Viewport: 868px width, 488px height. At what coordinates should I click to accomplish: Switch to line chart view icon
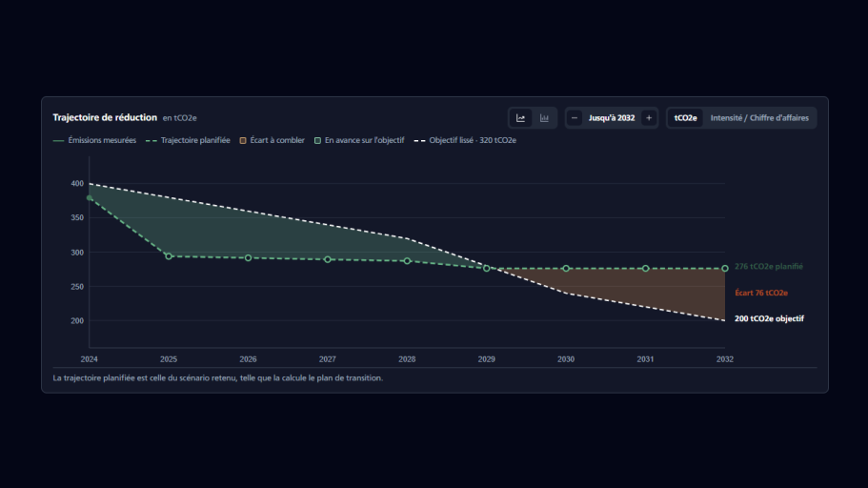[520, 118]
